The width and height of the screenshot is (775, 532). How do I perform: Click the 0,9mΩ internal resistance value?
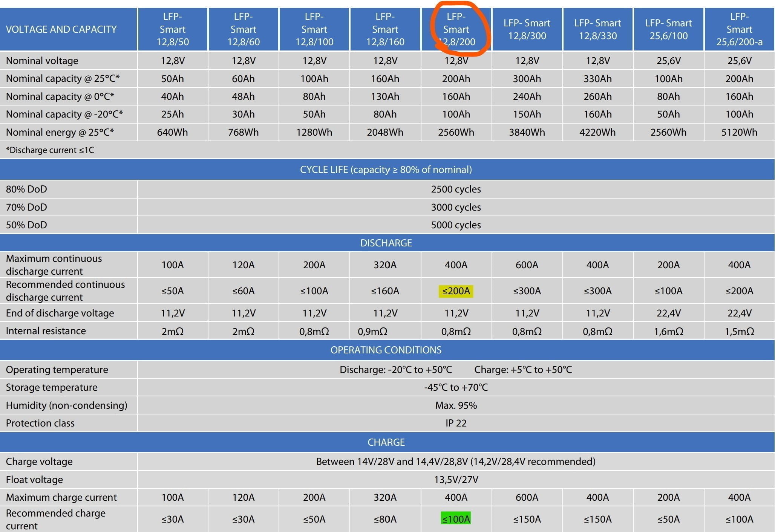372,332
